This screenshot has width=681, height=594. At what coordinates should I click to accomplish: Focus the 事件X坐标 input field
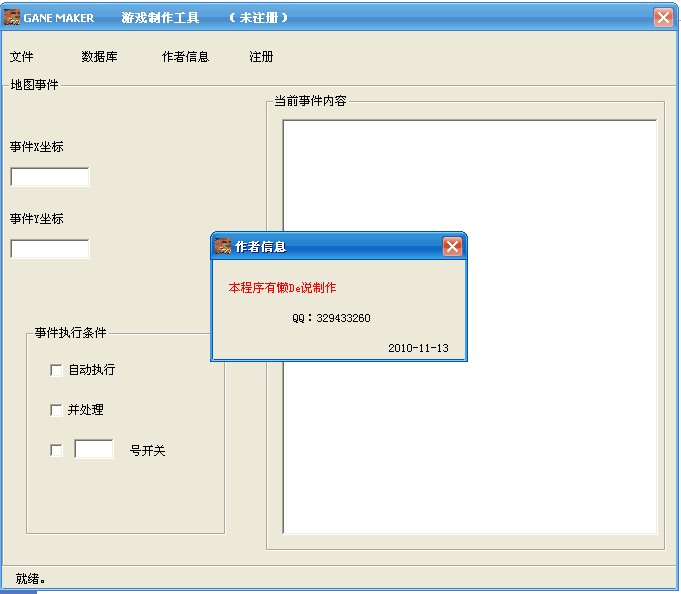pyautogui.click(x=50, y=177)
